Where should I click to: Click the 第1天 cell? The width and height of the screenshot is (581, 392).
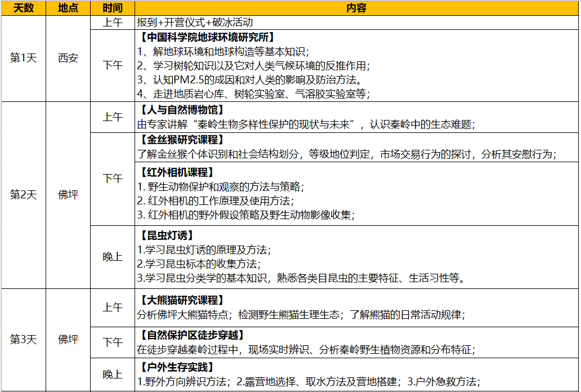[23, 58]
